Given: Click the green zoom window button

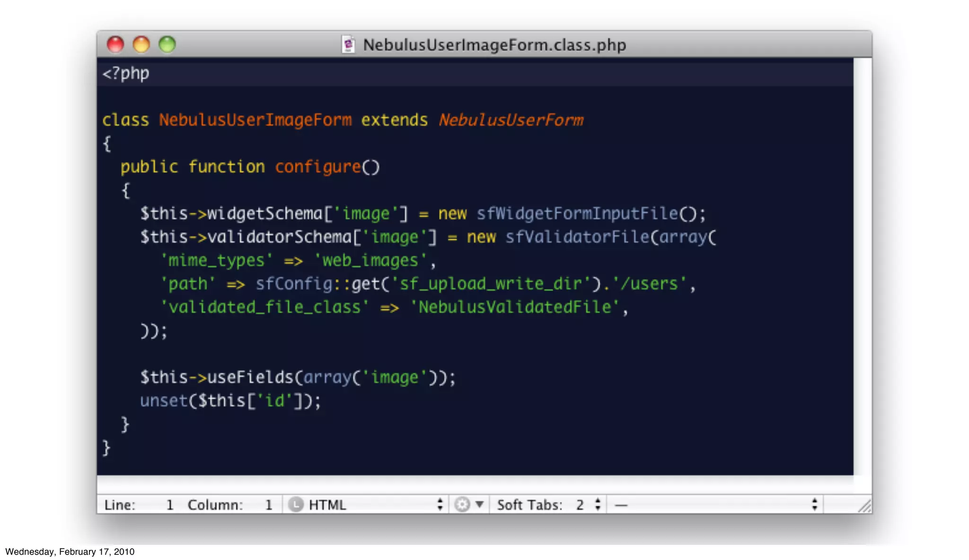Looking at the screenshot, I should pyautogui.click(x=167, y=44).
